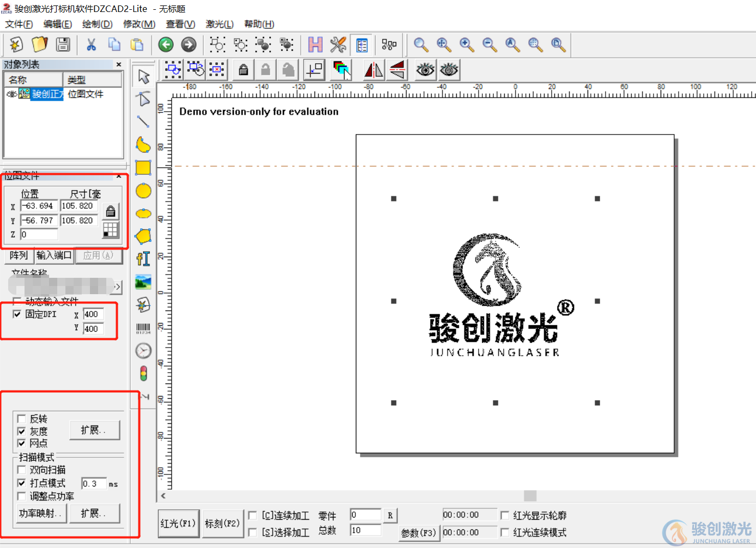Open the 查看(V) menu
756x548 pixels.
(x=180, y=24)
